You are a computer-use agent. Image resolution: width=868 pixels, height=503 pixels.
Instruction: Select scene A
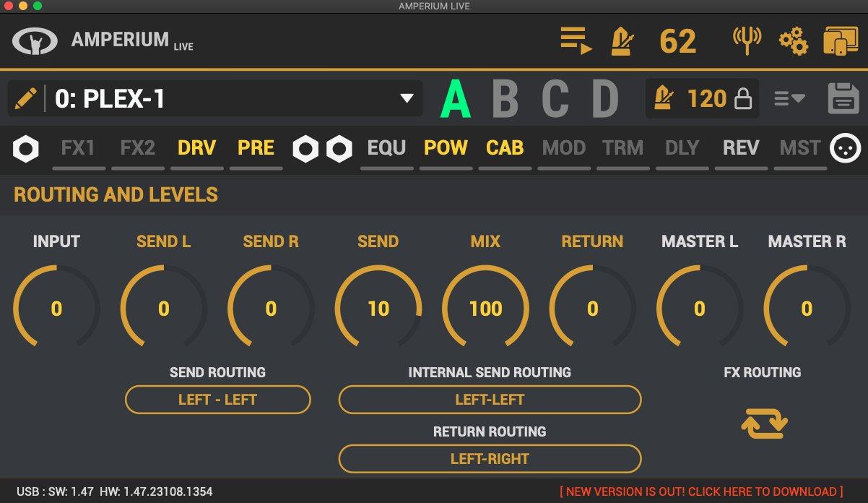pyautogui.click(x=456, y=99)
